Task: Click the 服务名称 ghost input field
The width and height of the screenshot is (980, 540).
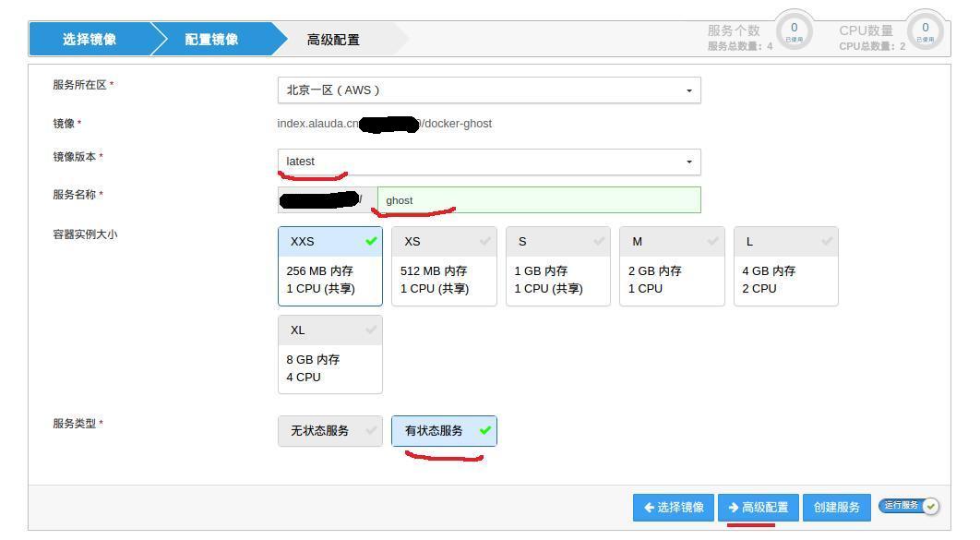Action: tap(538, 200)
